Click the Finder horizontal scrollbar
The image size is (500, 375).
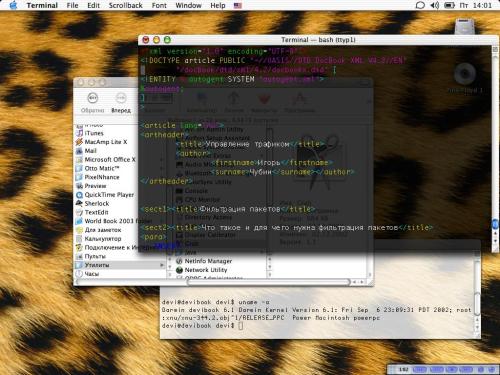(x=268, y=282)
